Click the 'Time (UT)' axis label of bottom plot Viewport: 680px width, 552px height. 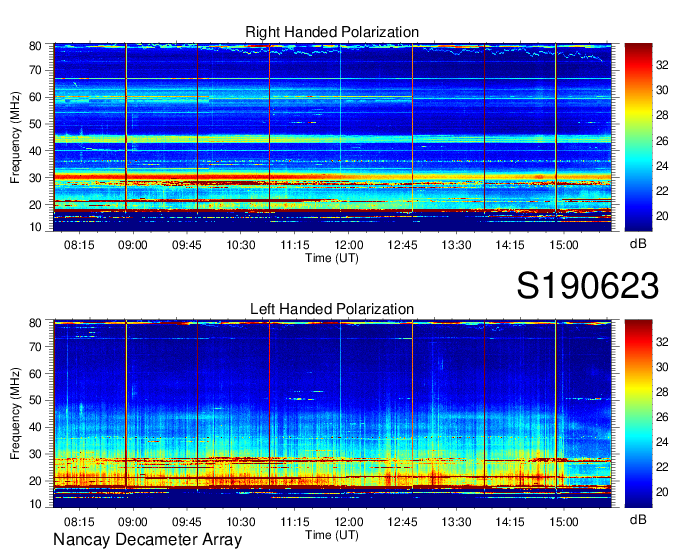[332, 535]
